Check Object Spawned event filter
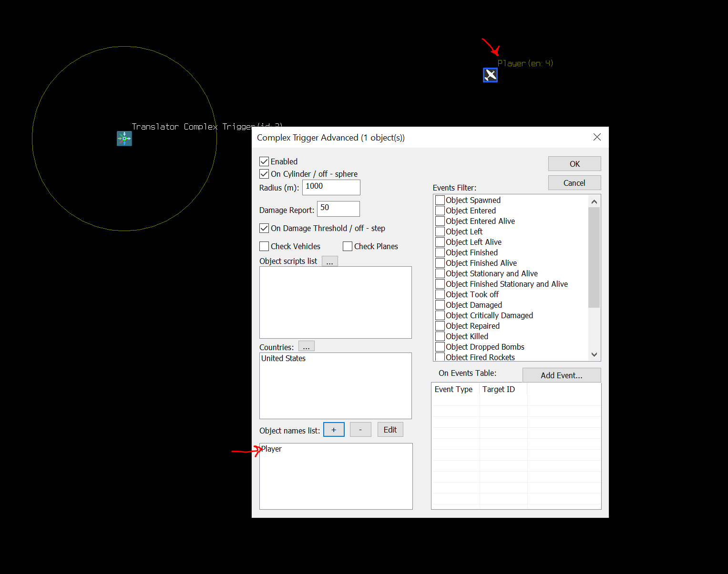 pyautogui.click(x=440, y=200)
